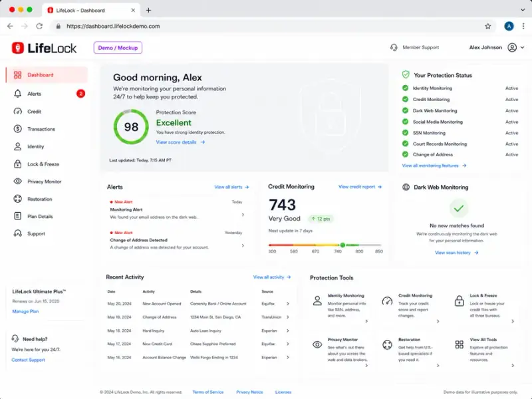Click the Identity Monitoring green check
Screen dimensions: 532x399
(x=405, y=88)
